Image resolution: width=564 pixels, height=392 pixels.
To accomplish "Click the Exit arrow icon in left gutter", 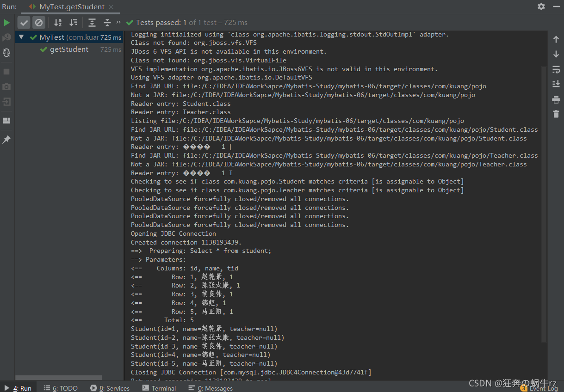I will (6, 102).
